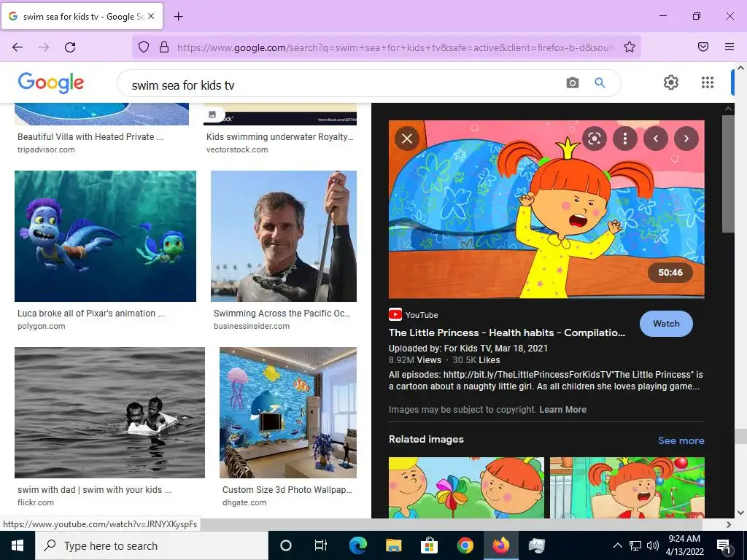Open Custom Size 3d Photo Wallpaper image

click(x=287, y=413)
